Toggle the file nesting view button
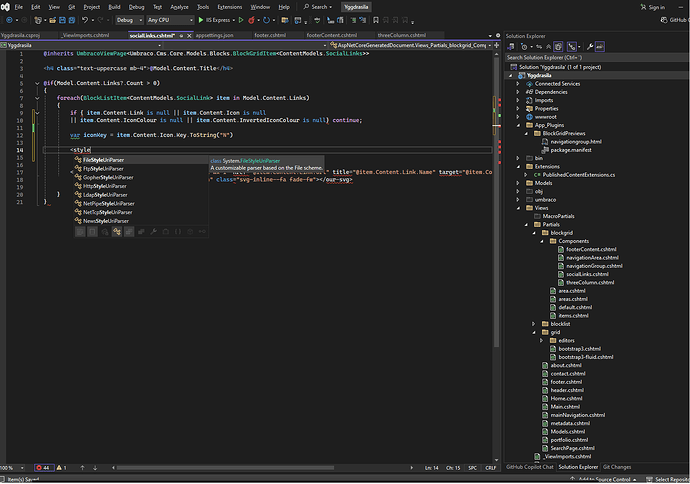The width and height of the screenshot is (690, 484). pos(571,47)
